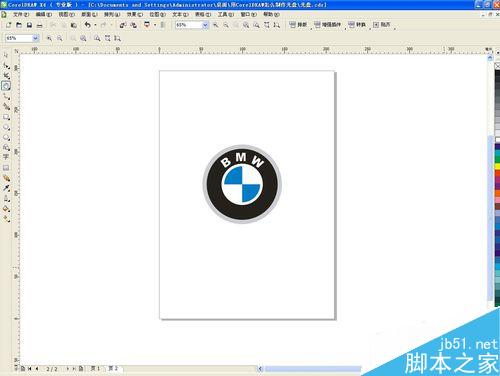500x376 pixels.
Task: Open the 文件 (File) menu
Action: (x=21, y=14)
